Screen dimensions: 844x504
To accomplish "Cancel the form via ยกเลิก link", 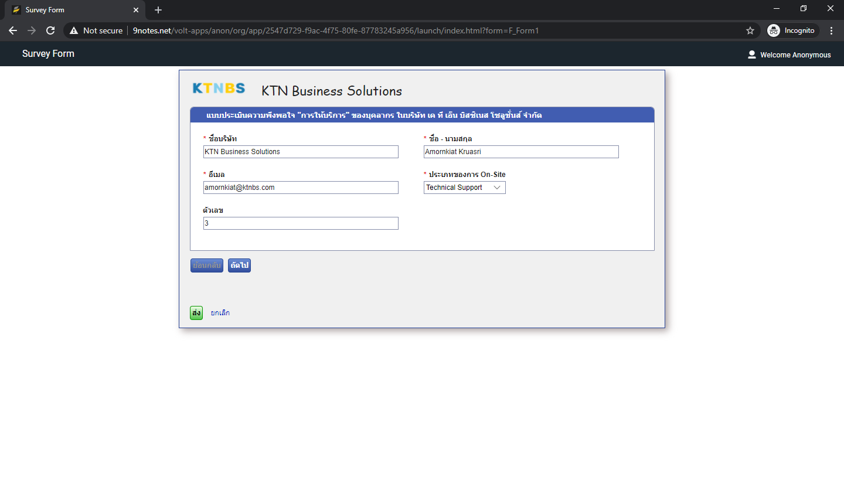I will (220, 313).
